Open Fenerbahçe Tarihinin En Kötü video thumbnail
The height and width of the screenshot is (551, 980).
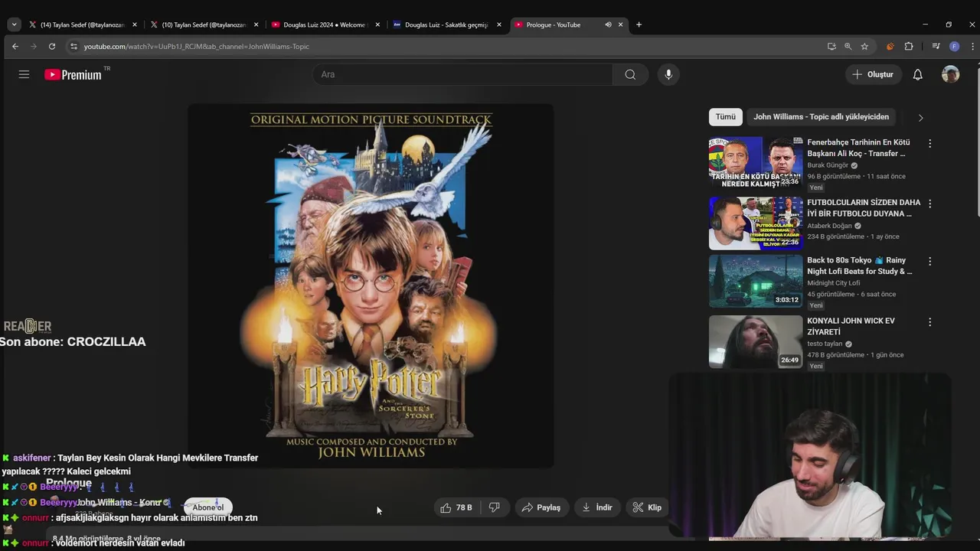point(755,163)
